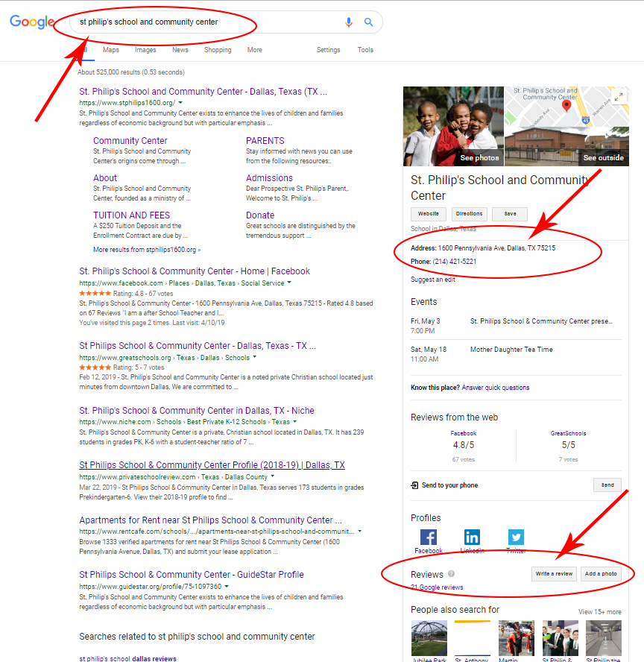Open dropdown arrow next to stphilips1600.org URL

click(x=180, y=103)
